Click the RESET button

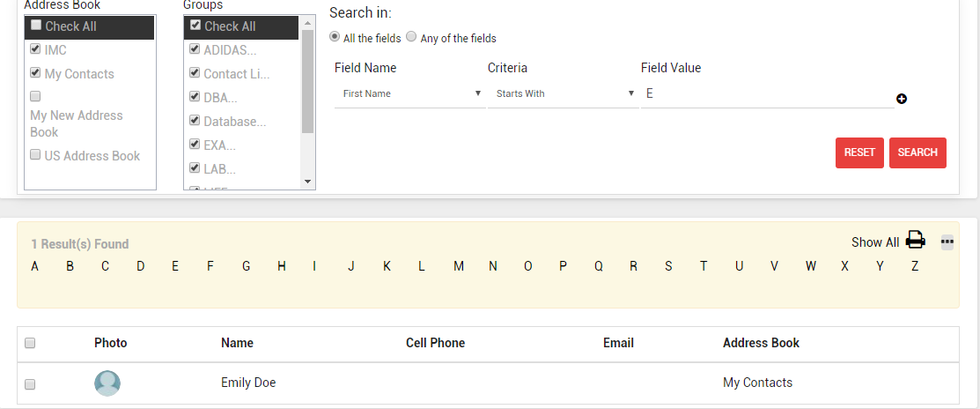pos(859,152)
